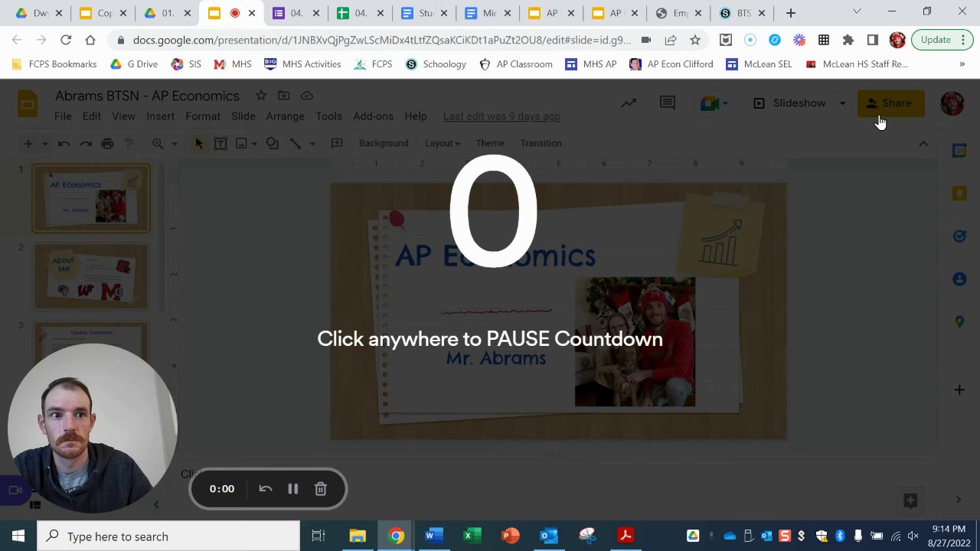Click the Undo toolbar icon

point(64,143)
